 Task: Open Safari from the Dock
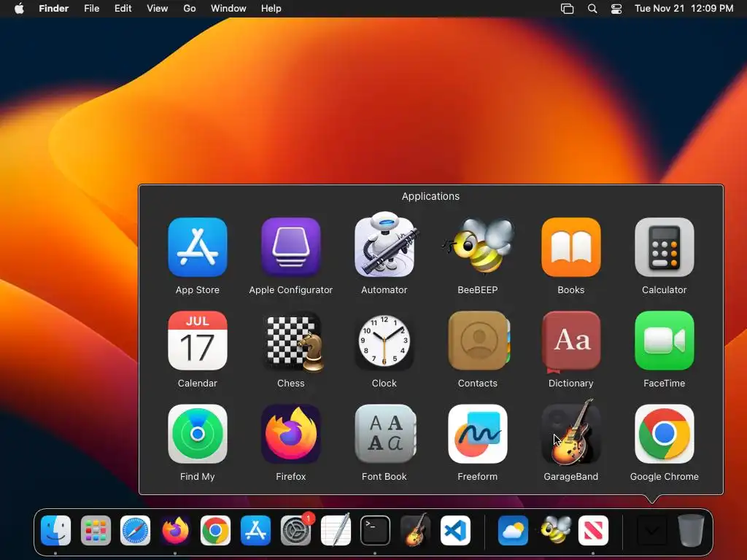coord(135,530)
